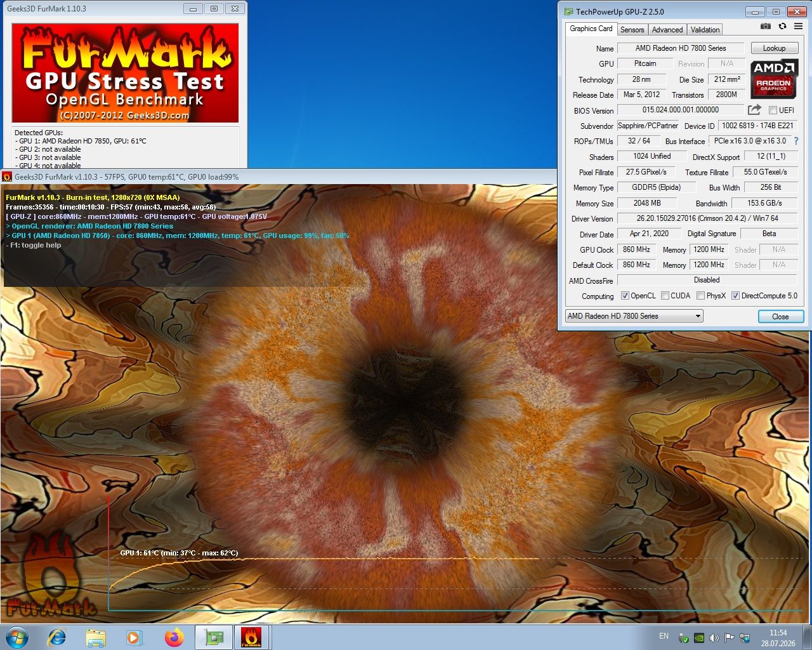Image resolution: width=812 pixels, height=650 pixels.
Task: Toggle the OpenCL checkbox
Action: point(625,296)
